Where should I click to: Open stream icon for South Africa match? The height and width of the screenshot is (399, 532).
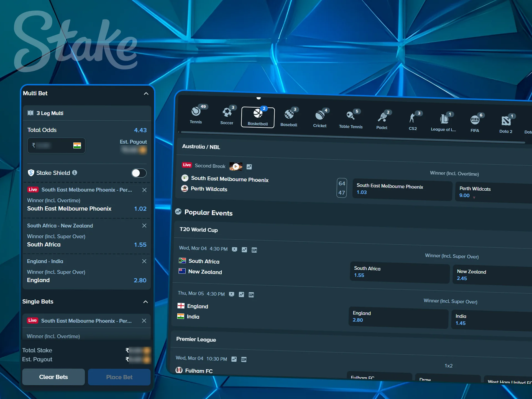coord(234,249)
